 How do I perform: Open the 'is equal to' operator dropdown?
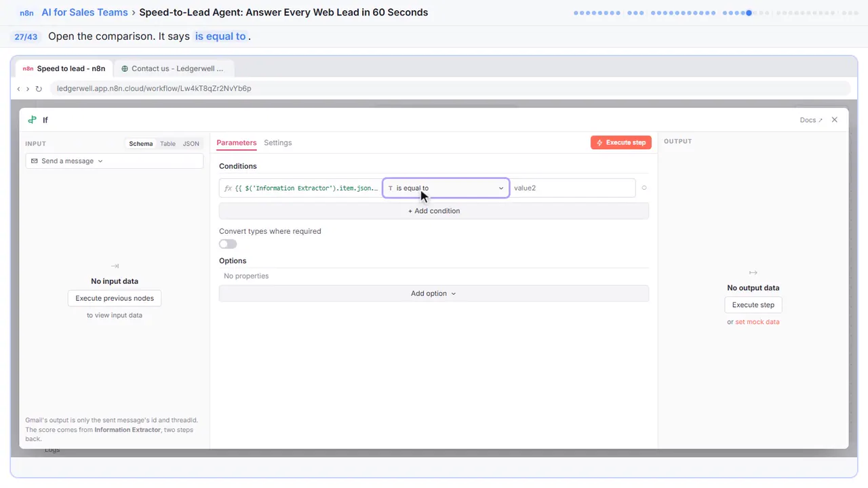[446, 188]
